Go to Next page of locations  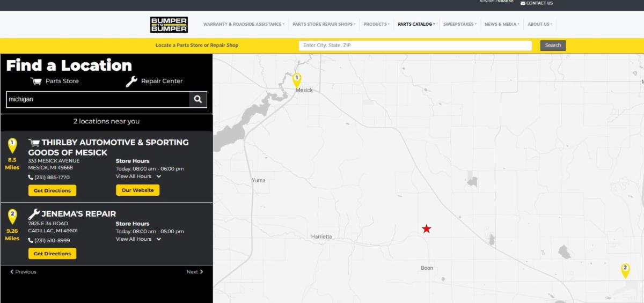[x=194, y=272]
